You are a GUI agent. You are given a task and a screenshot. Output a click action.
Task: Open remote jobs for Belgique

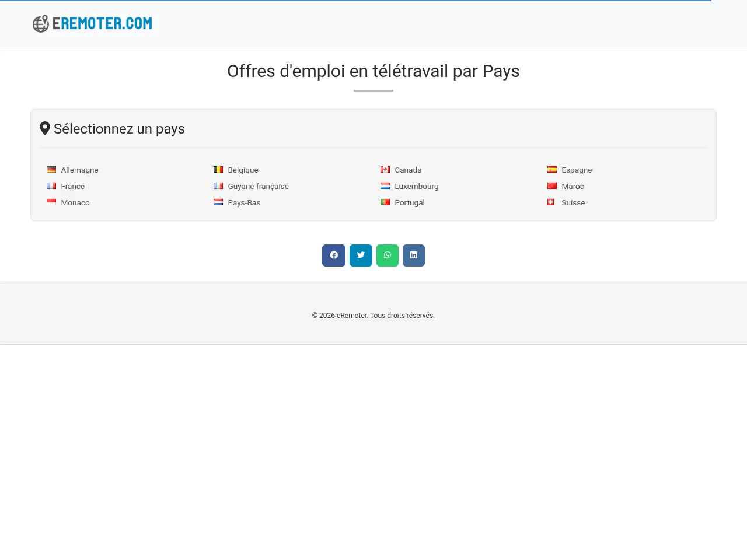[x=243, y=170]
